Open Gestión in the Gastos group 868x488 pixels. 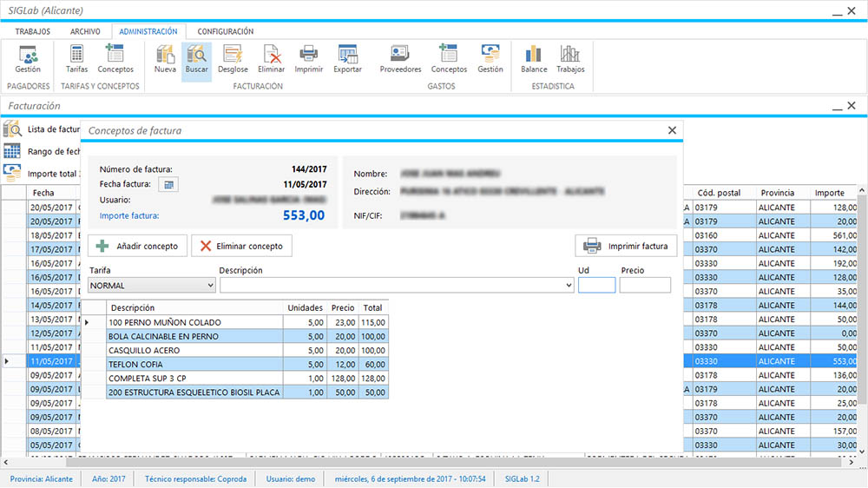tap(490, 59)
